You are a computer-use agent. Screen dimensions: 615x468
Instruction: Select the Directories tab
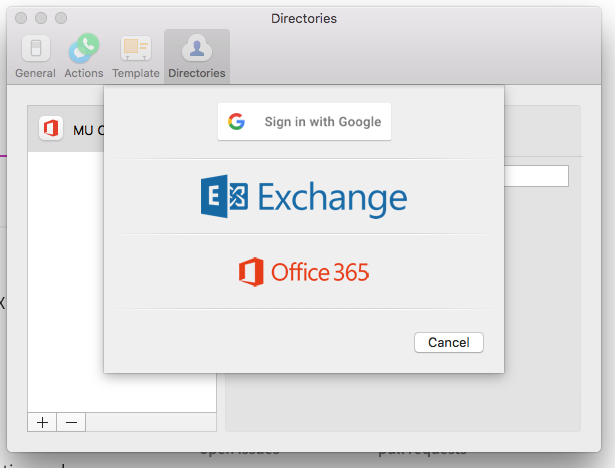(197, 56)
